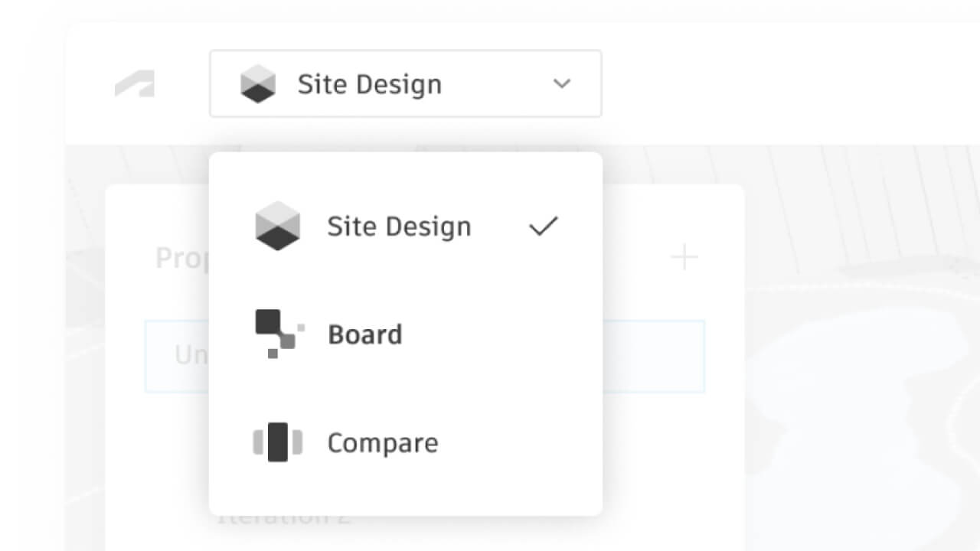This screenshot has width=980, height=551.
Task: Select the Compare panels icon
Action: click(277, 442)
